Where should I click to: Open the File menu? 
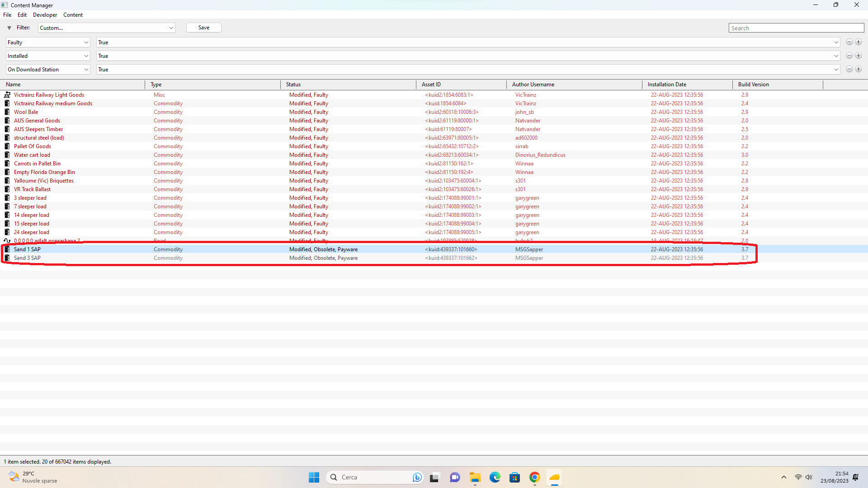(x=7, y=15)
